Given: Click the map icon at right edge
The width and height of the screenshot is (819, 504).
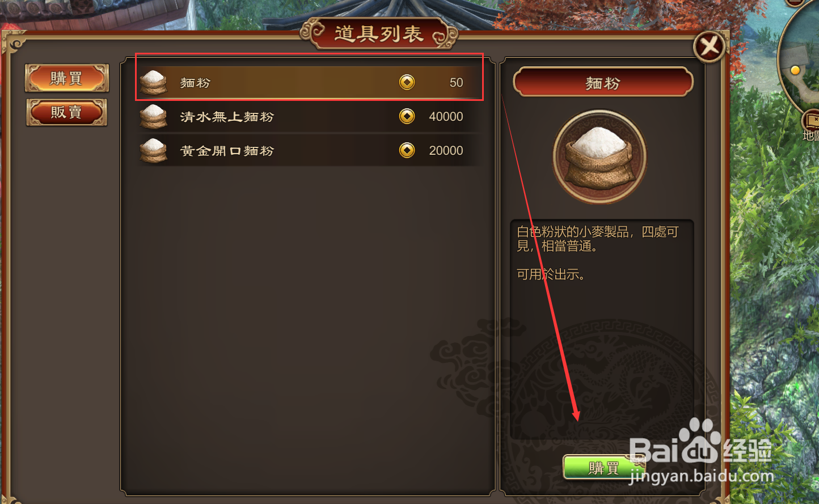Looking at the screenshot, I should pos(811,120).
